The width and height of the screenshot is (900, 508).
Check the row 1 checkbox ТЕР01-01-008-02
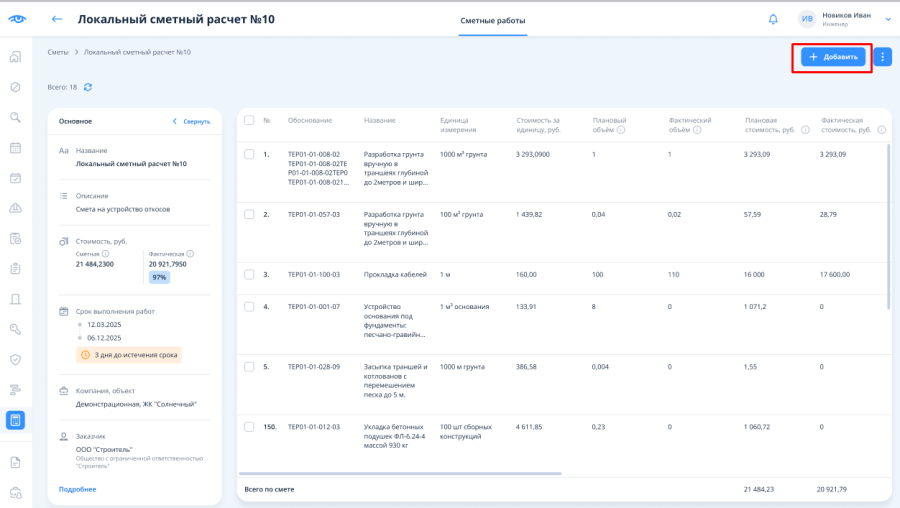(x=249, y=154)
